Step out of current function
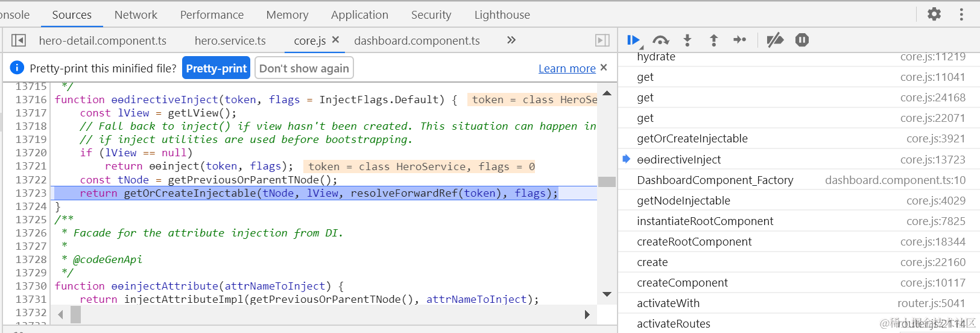This screenshot has width=980, height=333. (x=713, y=40)
